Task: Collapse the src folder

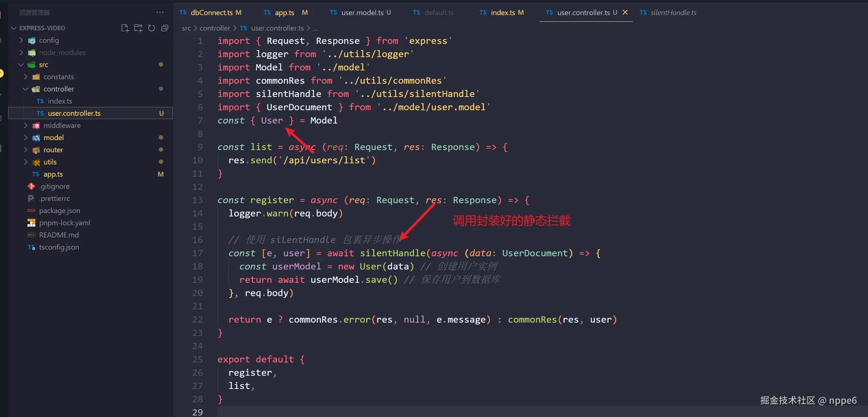Action: [43, 65]
